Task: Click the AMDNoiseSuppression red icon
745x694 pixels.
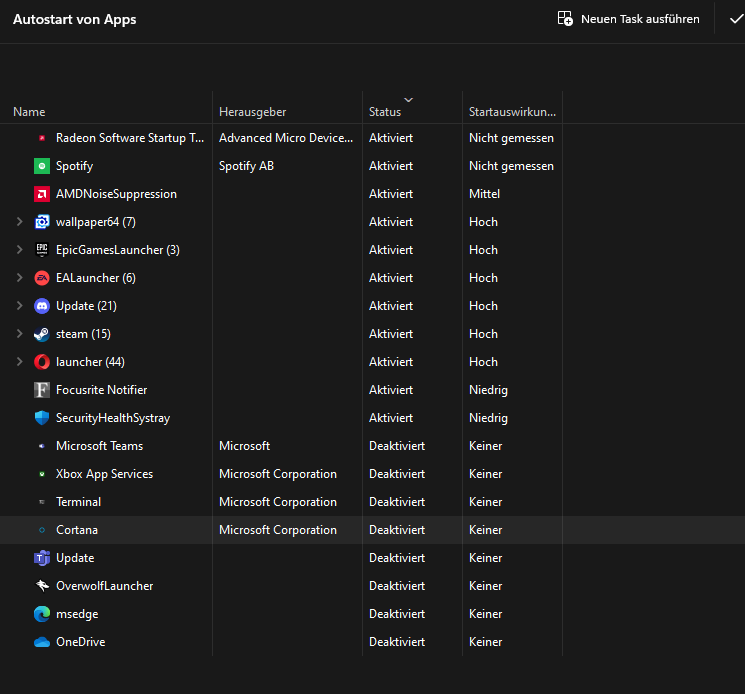Action: [42, 194]
